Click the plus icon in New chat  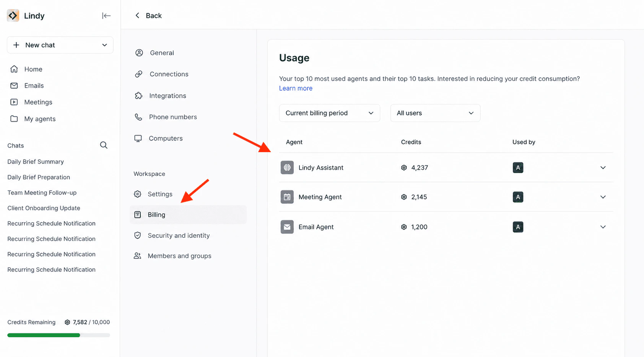point(16,45)
